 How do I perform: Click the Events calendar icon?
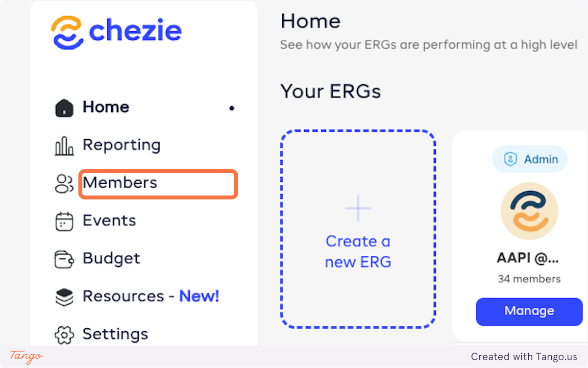click(64, 221)
